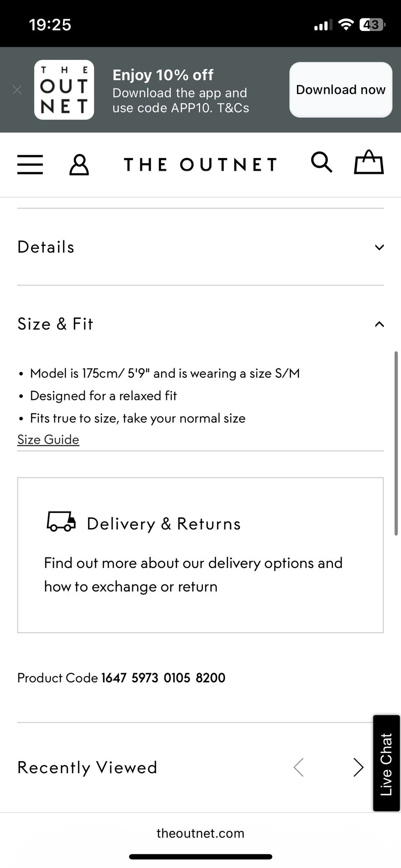Dismiss the app download banner

(17, 90)
